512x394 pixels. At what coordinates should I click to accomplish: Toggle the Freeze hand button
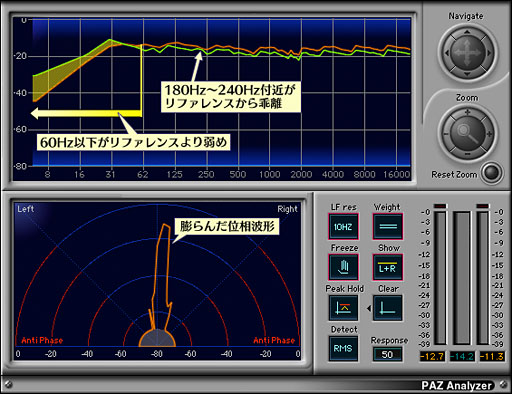click(x=343, y=267)
